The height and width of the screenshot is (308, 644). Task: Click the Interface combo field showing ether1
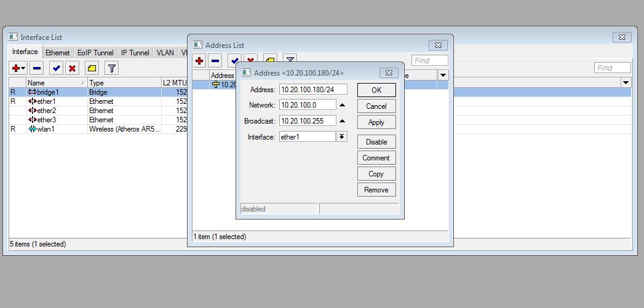point(308,136)
